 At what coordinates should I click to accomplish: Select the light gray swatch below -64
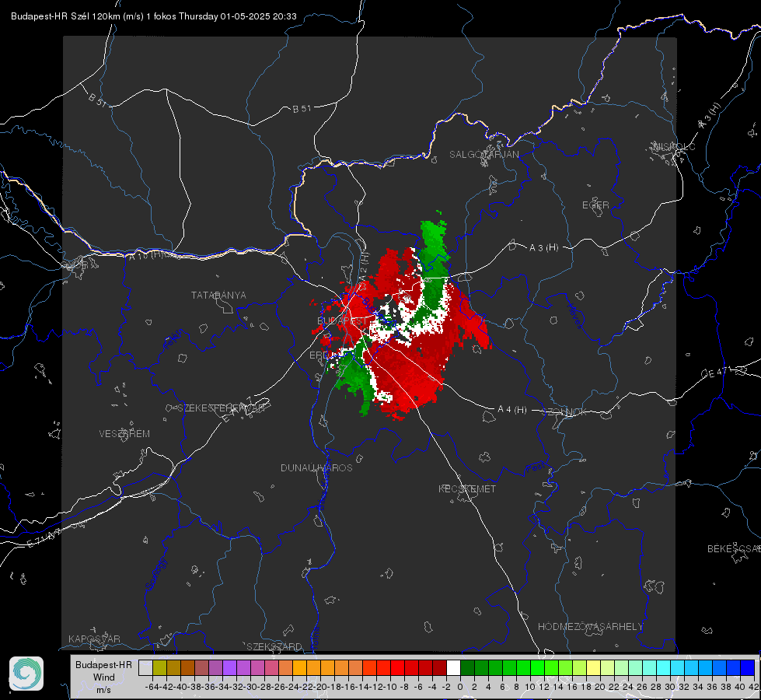145,667
